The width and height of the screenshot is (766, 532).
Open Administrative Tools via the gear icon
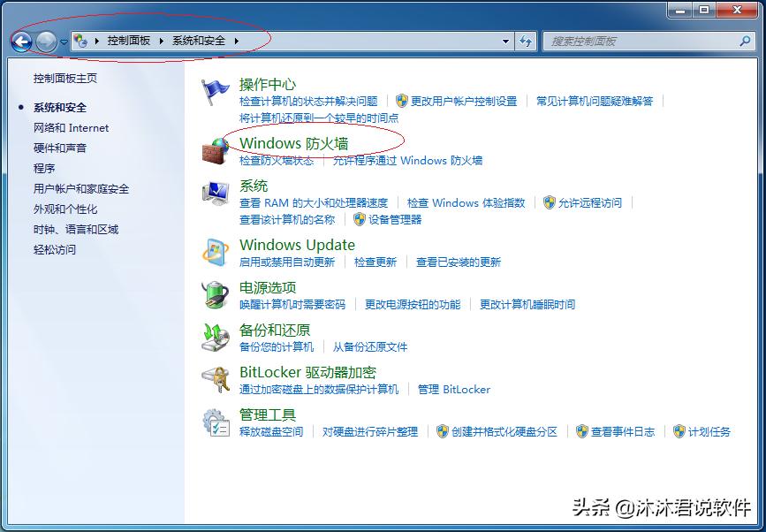pos(215,422)
